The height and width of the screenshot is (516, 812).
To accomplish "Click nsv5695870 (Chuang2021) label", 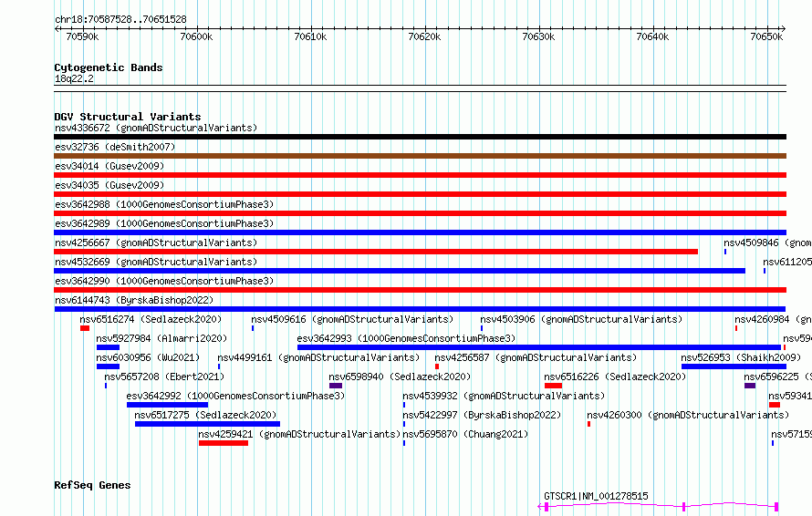I will [x=465, y=434].
